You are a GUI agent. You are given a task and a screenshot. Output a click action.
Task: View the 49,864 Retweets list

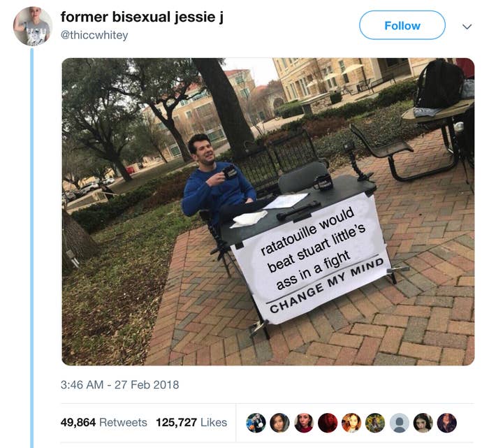click(104, 422)
